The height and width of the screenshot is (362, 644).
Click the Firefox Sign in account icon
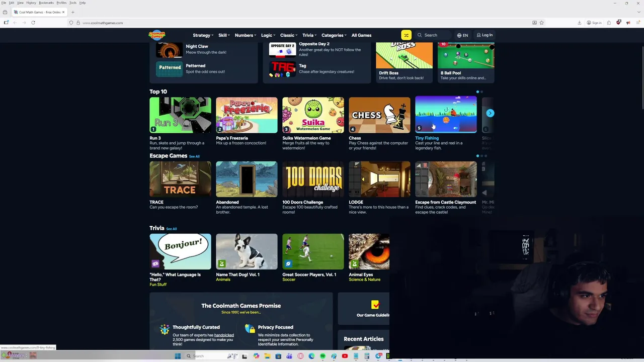[594, 23]
